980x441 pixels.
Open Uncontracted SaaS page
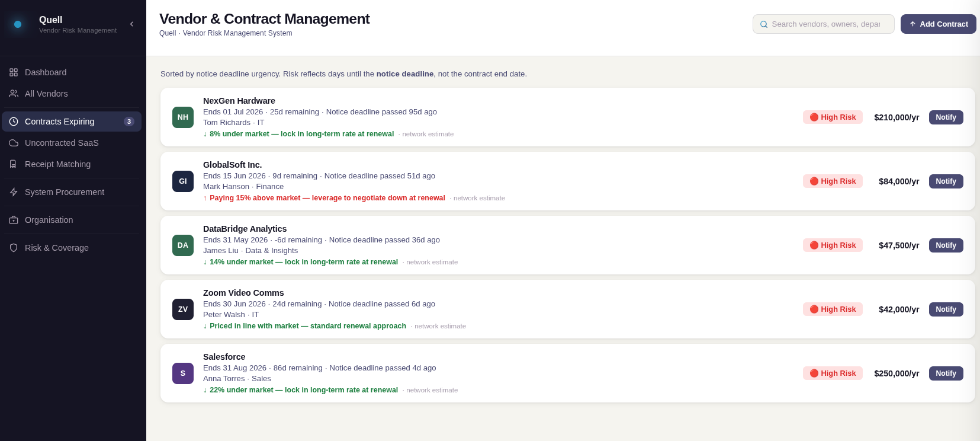[72, 143]
